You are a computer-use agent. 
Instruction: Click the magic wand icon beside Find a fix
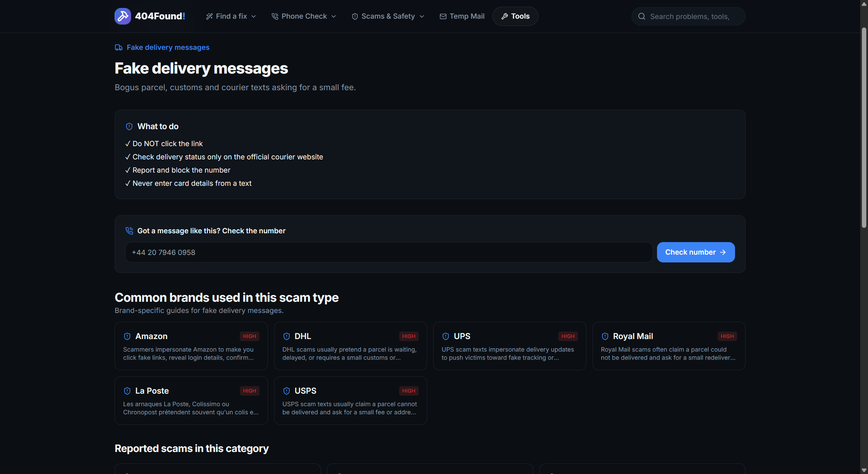(x=209, y=16)
